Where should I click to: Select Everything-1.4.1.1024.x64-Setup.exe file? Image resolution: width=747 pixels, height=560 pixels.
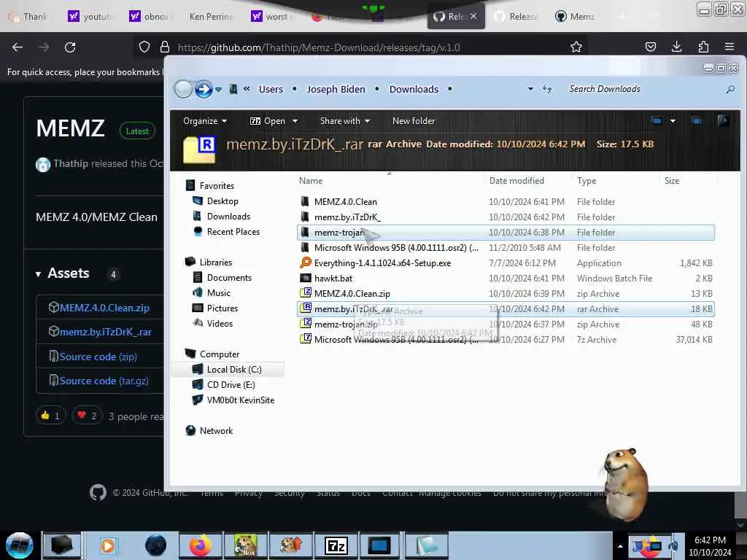click(506, 262)
